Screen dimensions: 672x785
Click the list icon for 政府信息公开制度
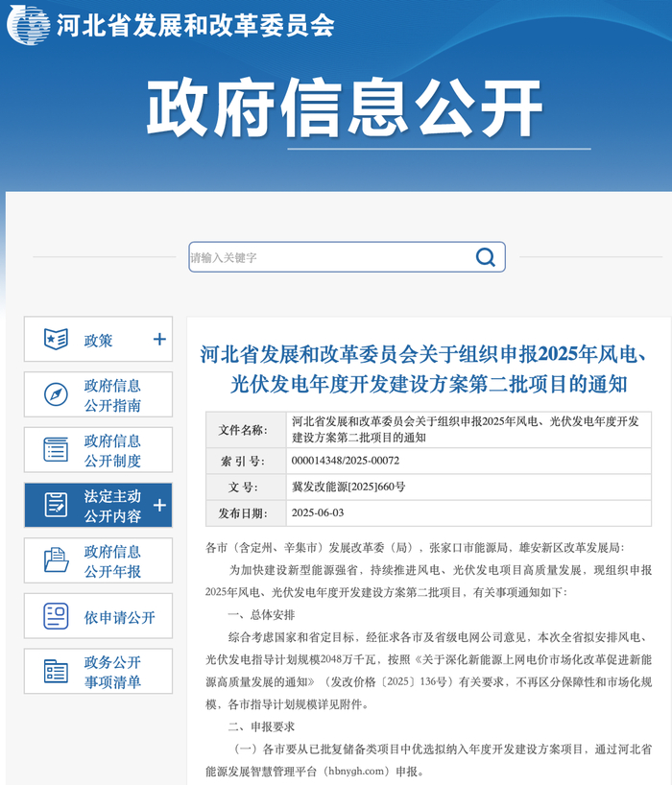coord(56,449)
